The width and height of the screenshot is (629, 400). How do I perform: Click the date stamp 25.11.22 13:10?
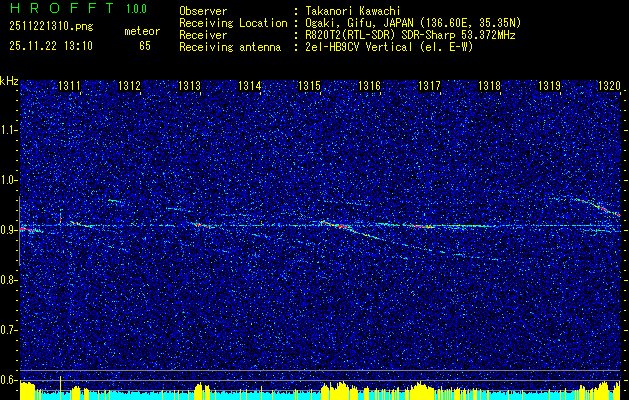[x=51, y=46]
